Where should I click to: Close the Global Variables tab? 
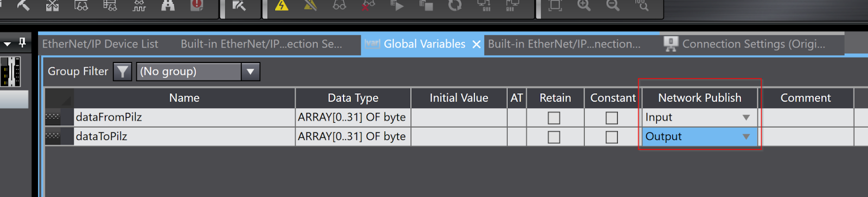pos(476,45)
